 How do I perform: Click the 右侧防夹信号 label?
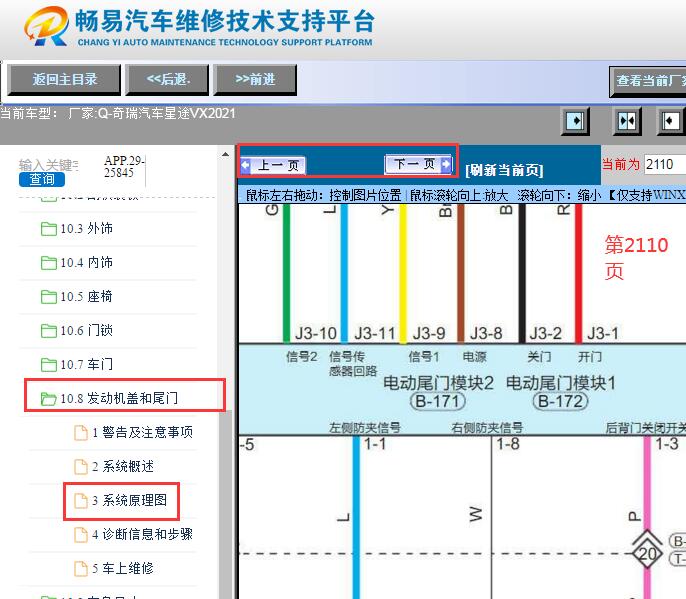click(487, 427)
